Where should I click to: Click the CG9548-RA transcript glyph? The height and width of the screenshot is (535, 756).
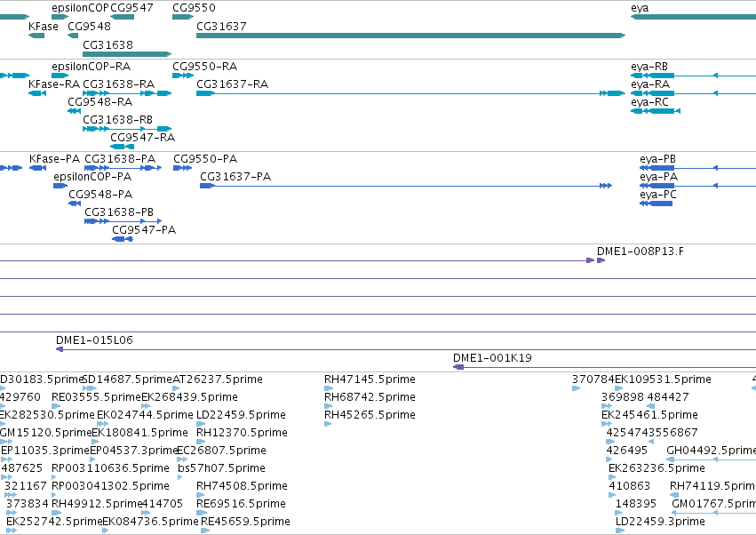pyautogui.click(x=75, y=111)
